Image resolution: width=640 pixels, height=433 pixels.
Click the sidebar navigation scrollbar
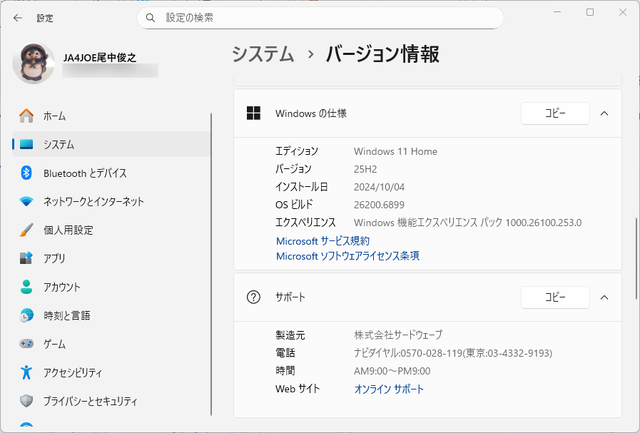coord(211,264)
